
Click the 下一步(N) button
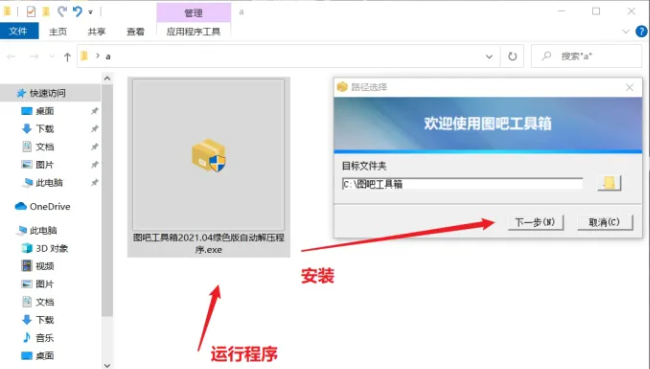[x=536, y=222]
